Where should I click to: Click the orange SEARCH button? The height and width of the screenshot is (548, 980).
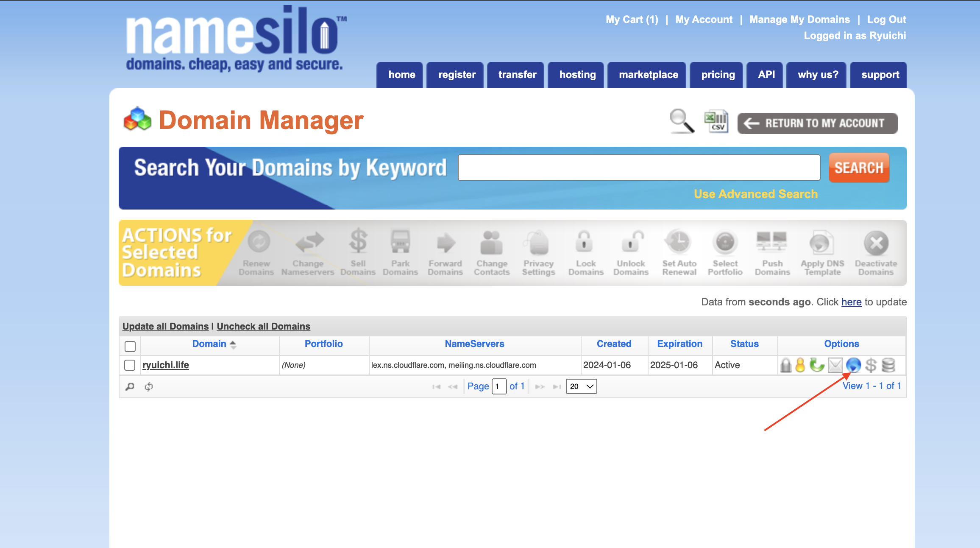(859, 168)
